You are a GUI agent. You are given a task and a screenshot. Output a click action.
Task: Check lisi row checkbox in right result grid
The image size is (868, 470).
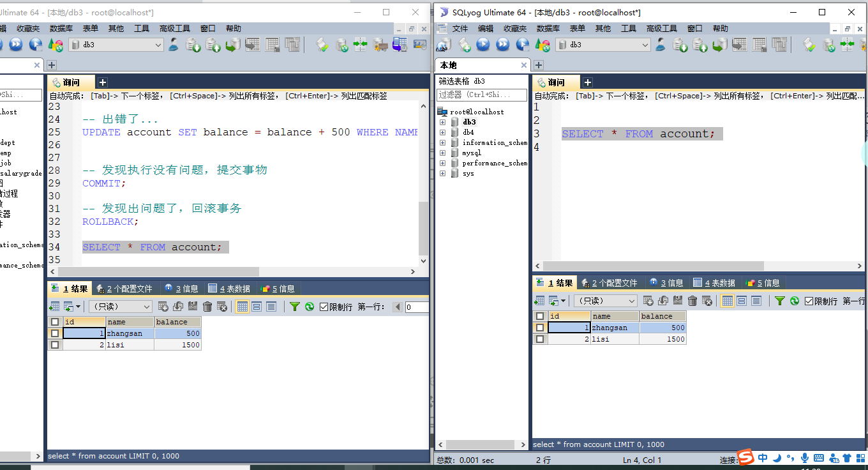click(540, 339)
